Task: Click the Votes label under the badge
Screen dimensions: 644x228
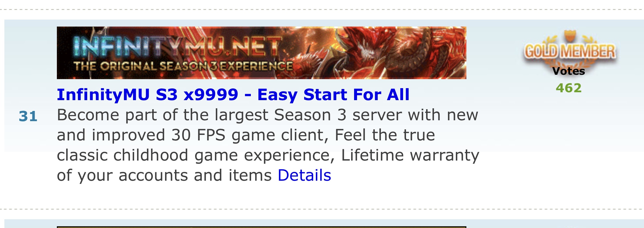Action: pos(569,71)
